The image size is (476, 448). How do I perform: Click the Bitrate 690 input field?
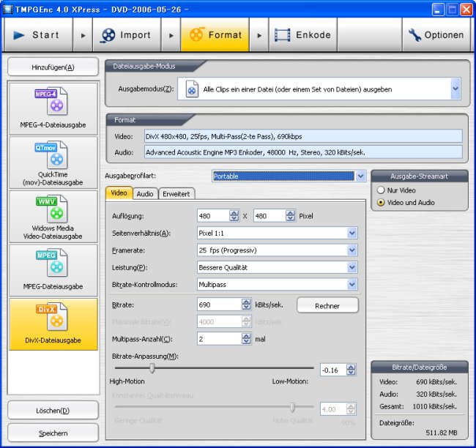tap(220, 305)
